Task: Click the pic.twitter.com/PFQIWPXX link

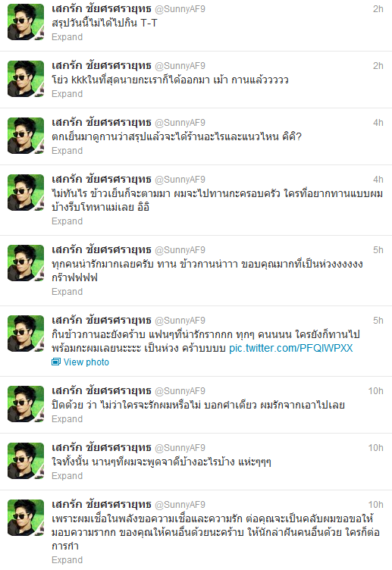Action: (290, 348)
